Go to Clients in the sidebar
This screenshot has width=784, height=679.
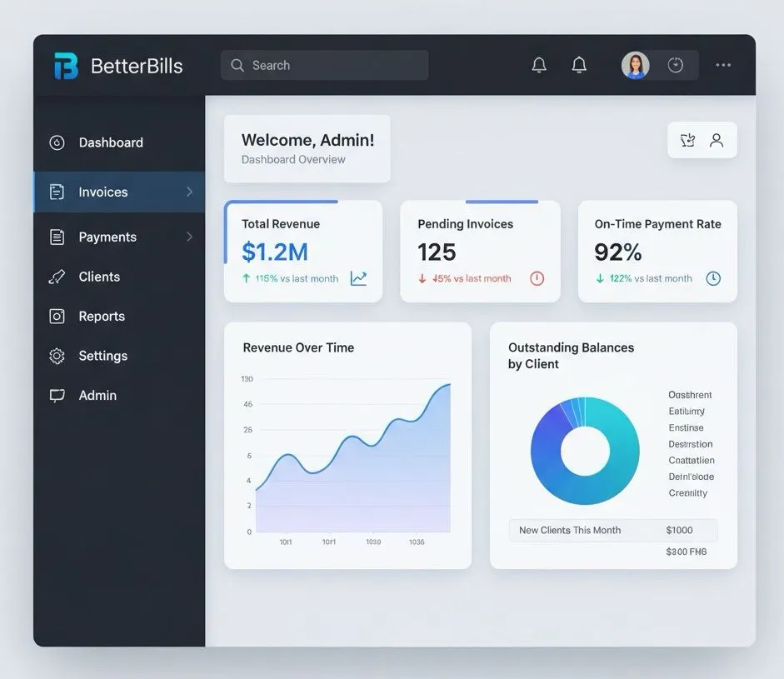pyautogui.click(x=99, y=277)
